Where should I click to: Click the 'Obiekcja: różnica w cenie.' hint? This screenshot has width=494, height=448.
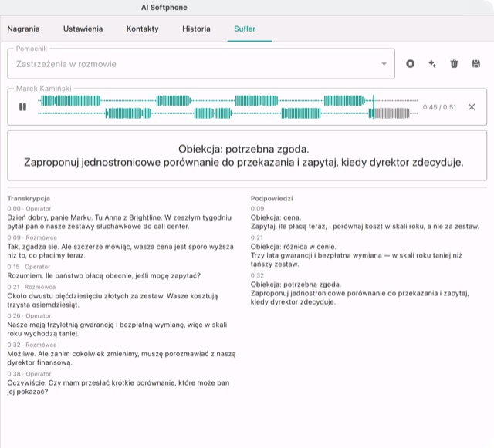[293, 247]
